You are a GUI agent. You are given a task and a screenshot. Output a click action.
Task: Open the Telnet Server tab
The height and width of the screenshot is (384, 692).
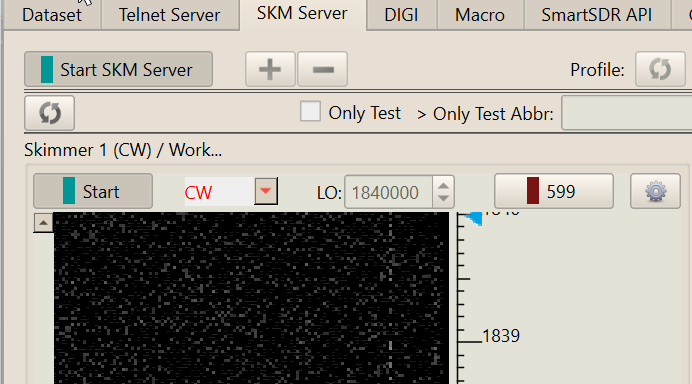(169, 15)
